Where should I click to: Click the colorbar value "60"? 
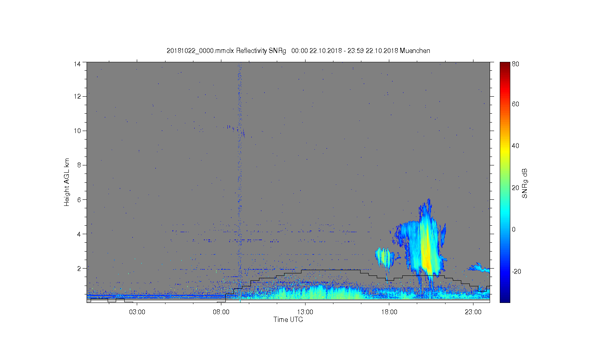point(516,104)
